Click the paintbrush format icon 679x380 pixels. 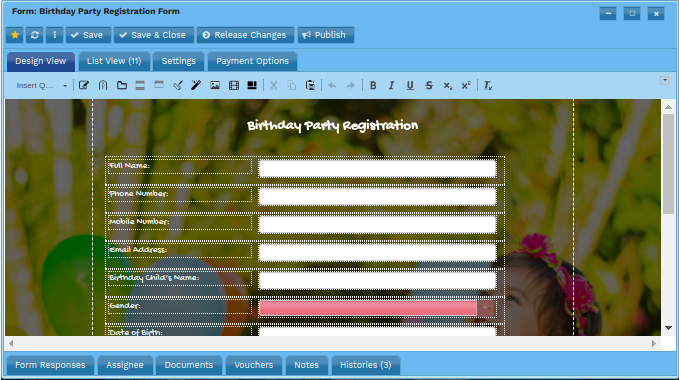point(178,86)
